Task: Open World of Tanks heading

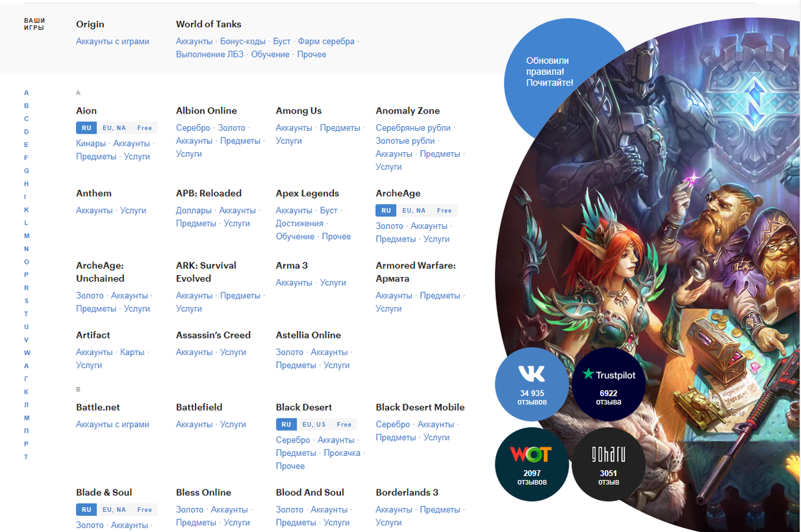Action: [x=209, y=24]
